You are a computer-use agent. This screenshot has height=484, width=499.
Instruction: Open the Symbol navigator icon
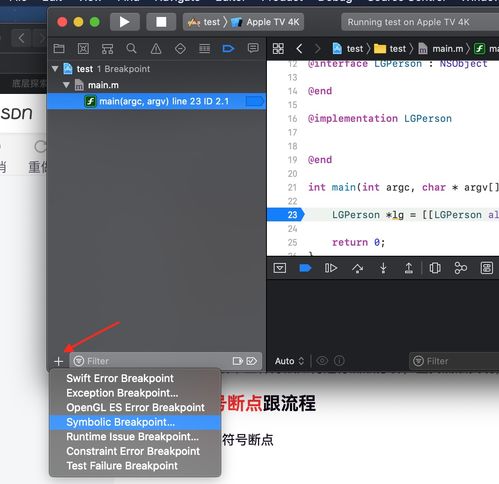click(107, 49)
